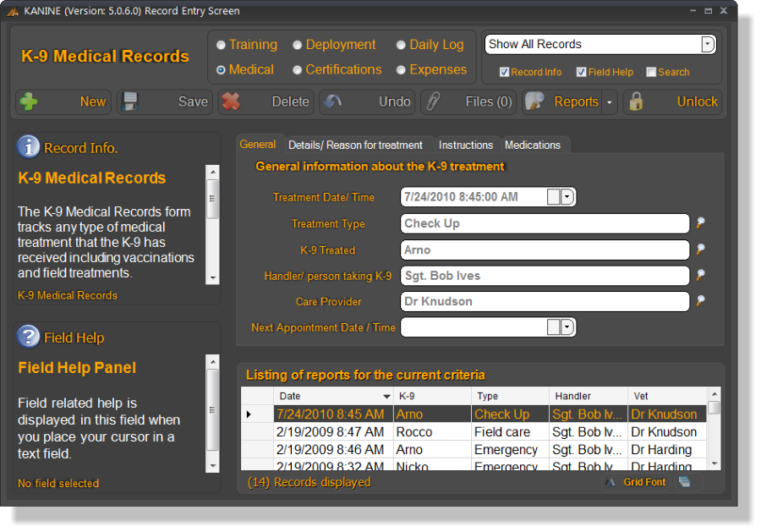761x532 pixels.
Task: Click the Undo arrow icon
Action: (x=332, y=101)
